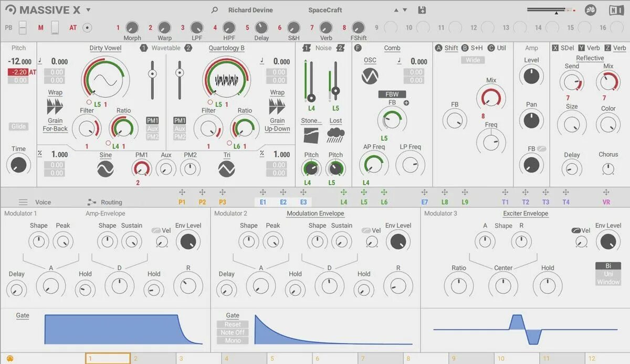This screenshot has height=364, width=630.
Task: Click the F filter circle icon
Action: point(358,48)
